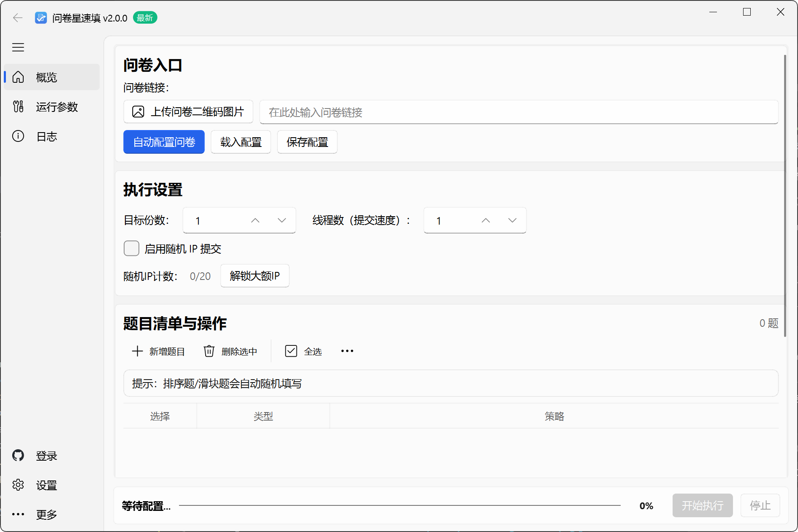Click the image icon to upload QR code

pos(138,112)
